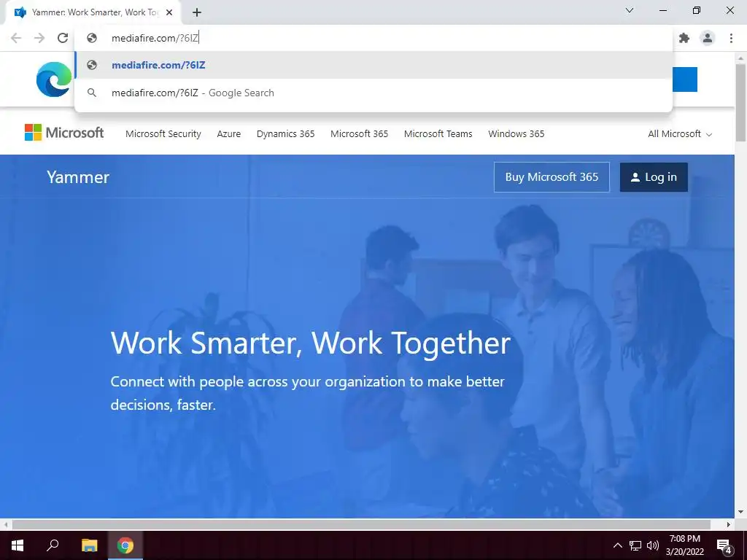Choose the mediafire.com/?6IZ Google Search suggestion
The width and height of the screenshot is (747, 560).
tap(374, 93)
